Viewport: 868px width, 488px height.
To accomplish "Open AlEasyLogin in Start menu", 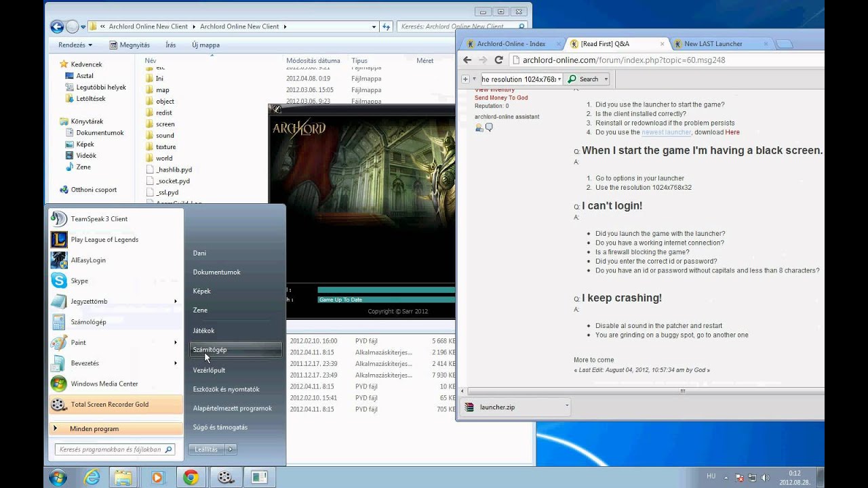I will [88, 260].
